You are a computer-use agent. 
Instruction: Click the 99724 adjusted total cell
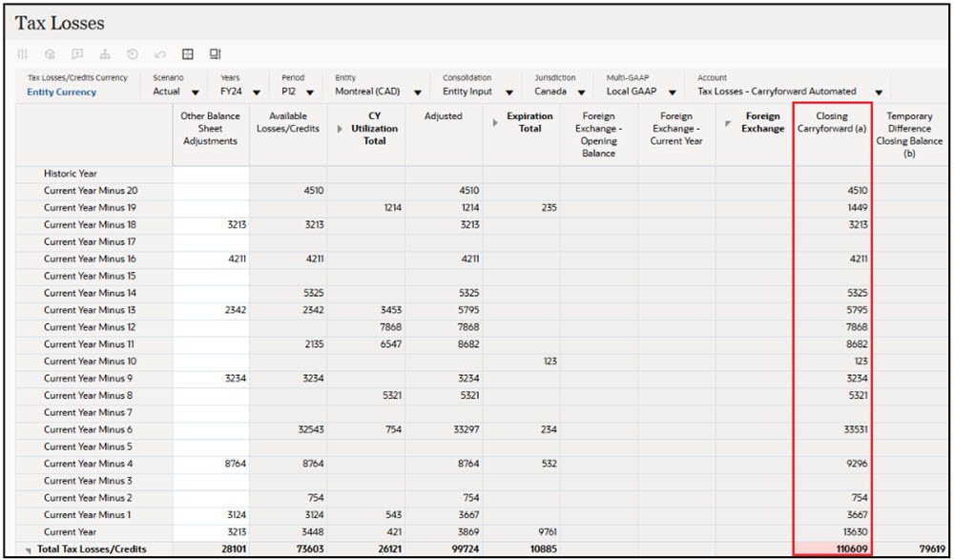click(445, 550)
